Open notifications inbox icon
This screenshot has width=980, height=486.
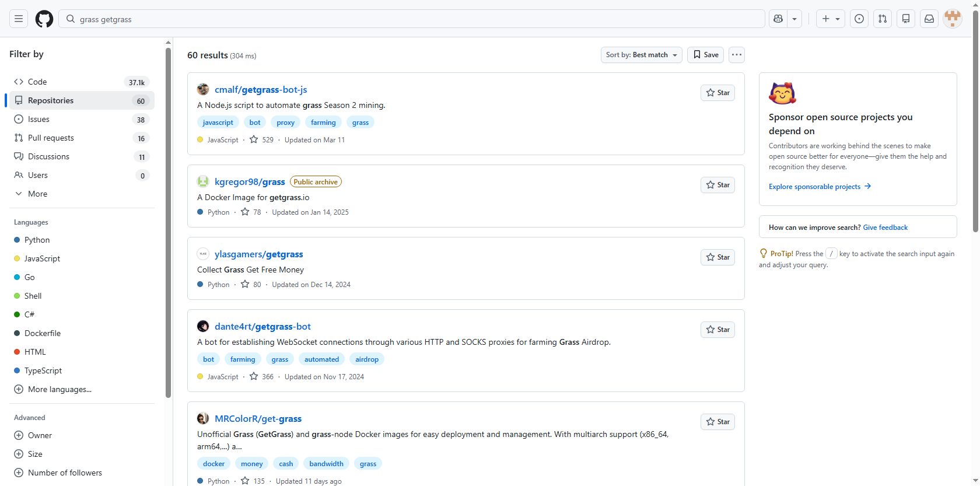coord(929,19)
